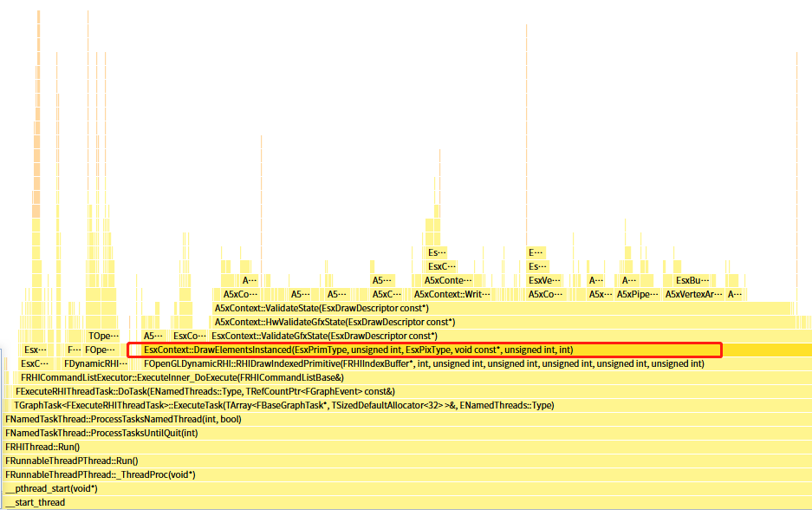
Task: Click the F··· frame left of FOpe···
Action: 74,350
